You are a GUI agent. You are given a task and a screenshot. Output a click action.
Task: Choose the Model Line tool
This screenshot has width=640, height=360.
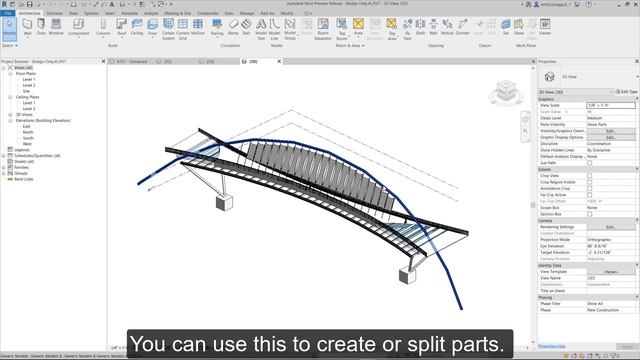[x=274, y=29]
